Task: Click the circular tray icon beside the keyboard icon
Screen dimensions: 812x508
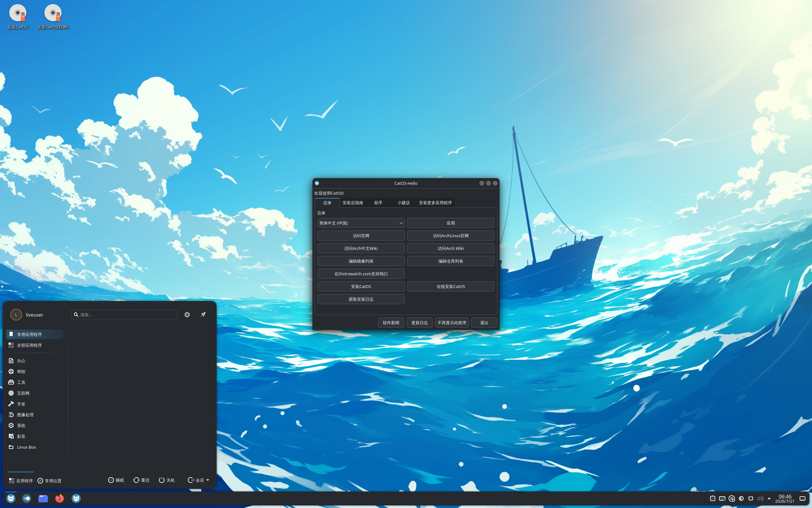Action: point(732,498)
